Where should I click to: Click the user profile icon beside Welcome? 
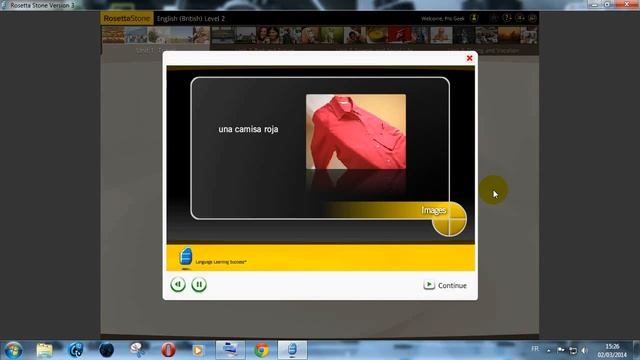tap(474, 18)
